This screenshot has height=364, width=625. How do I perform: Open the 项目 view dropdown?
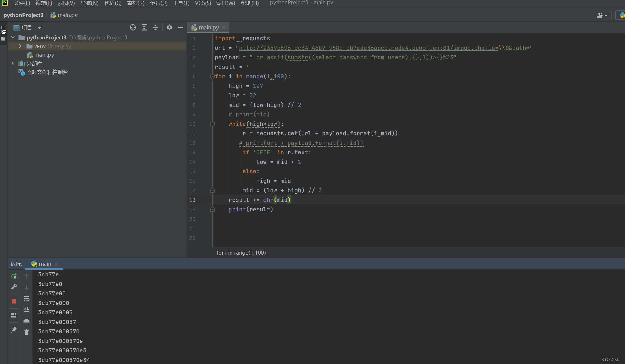[x=39, y=28]
